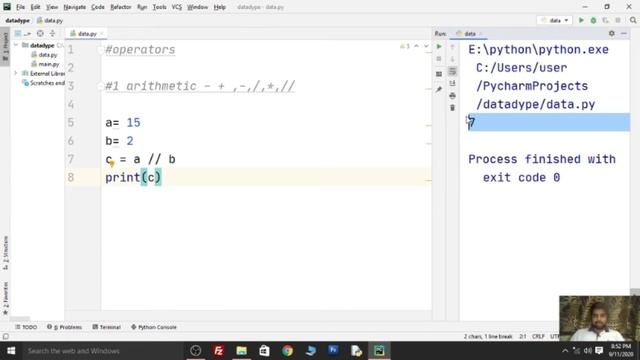Debug the data configuration
Screen dimensions: 640x360
[x=593, y=20]
